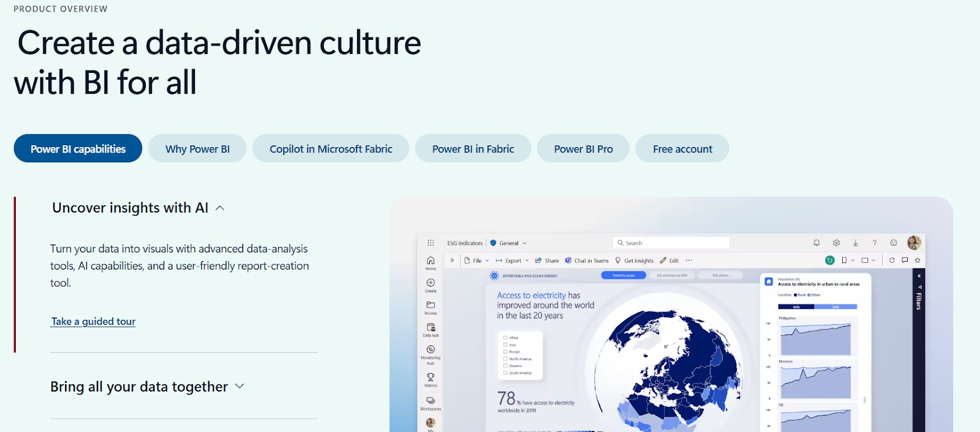980x432 pixels.
Task: Go to Home in Power BI sidebar
Action: coord(431,263)
